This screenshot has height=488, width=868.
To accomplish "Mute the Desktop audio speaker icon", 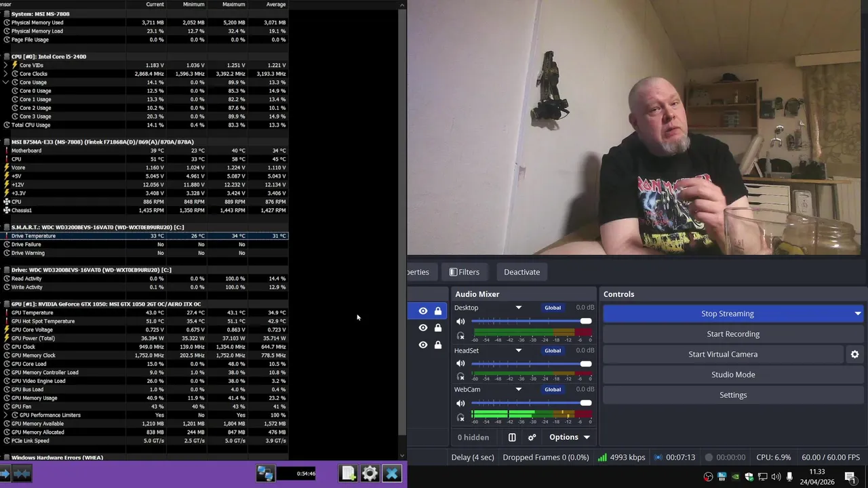I will pyautogui.click(x=460, y=321).
